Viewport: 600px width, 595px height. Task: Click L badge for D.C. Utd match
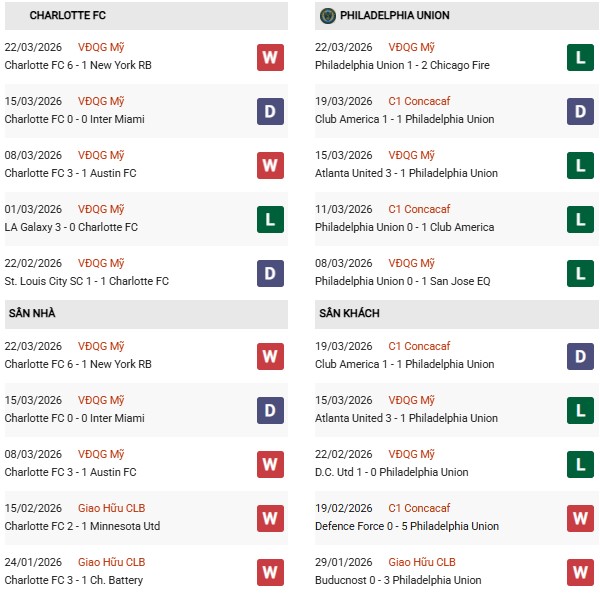click(x=580, y=464)
